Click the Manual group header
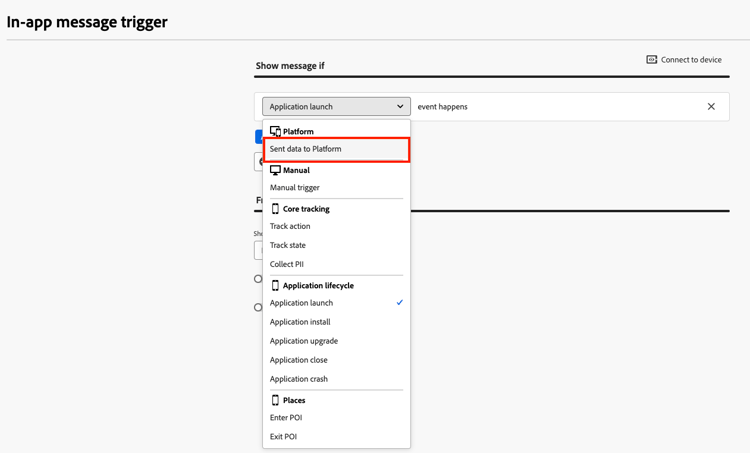Viewport: 750px width, 453px height. [x=290, y=170]
